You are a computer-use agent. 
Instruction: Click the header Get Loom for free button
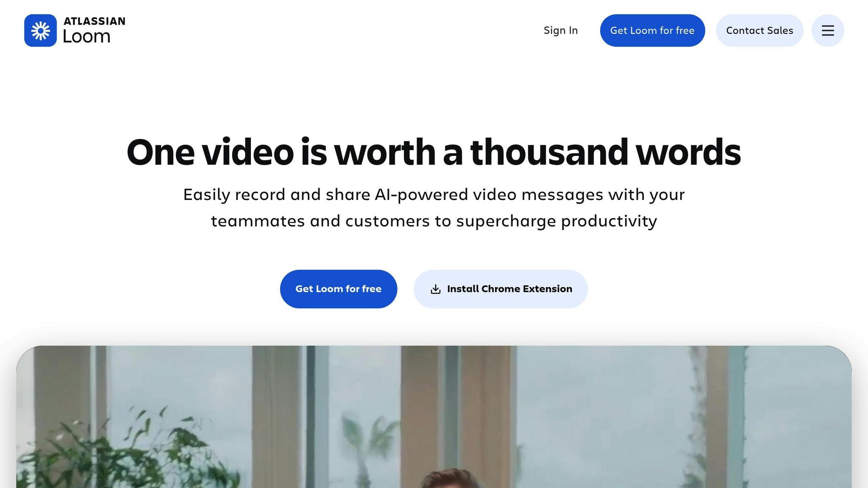652,30
